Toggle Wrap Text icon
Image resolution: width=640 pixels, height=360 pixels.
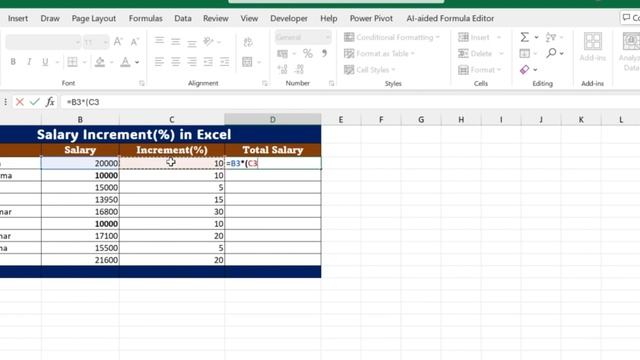pos(248,42)
